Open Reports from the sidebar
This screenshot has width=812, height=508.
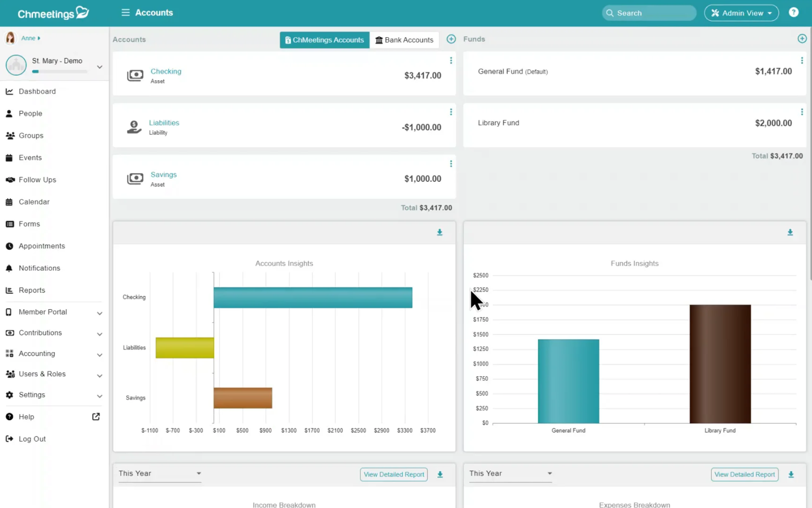[x=32, y=290]
